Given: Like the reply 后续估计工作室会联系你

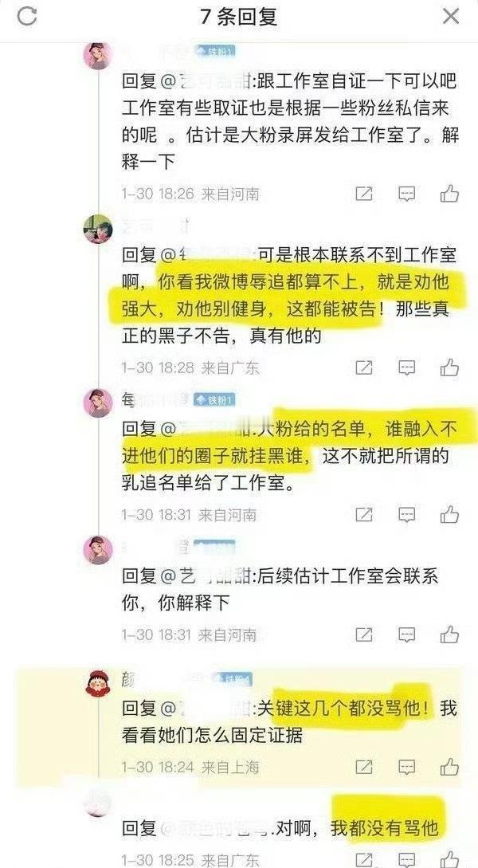Looking at the screenshot, I should click(x=449, y=634).
